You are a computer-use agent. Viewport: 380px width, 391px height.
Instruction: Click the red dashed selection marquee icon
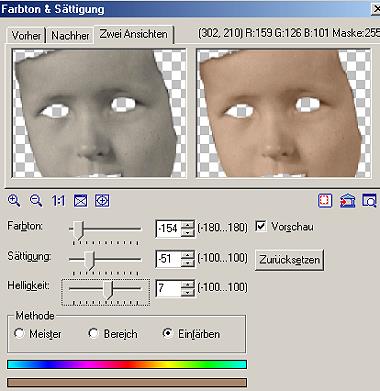(x=325, y=201)
